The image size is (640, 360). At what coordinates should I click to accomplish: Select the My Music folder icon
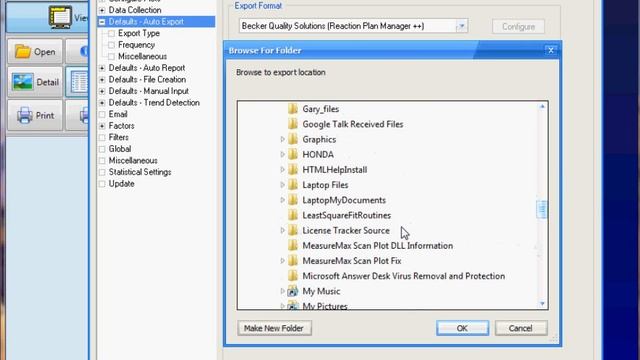click(x=293, y=291)
